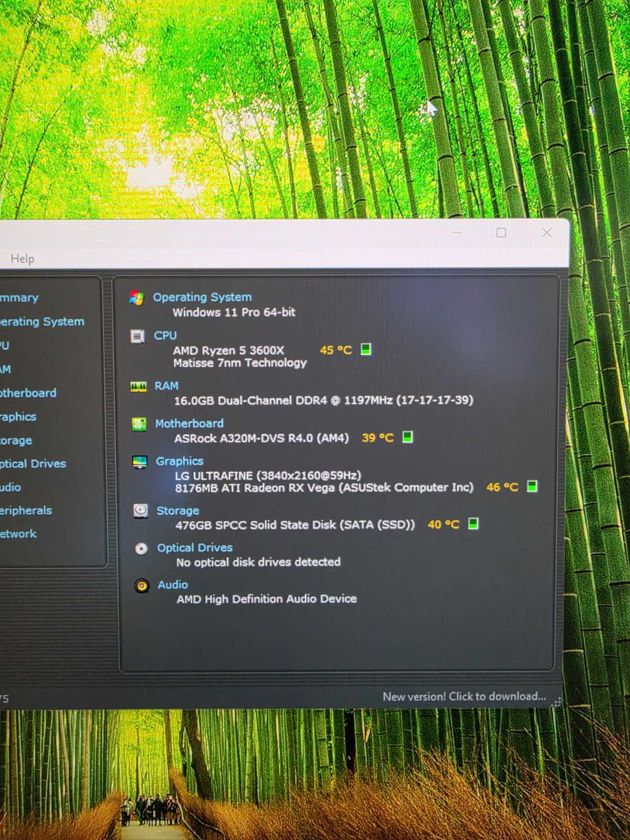This screenshot has height=840, width=630.
Task: Open the Storage heading in the summary
Action: pyautogui.click(x=178, y=510)
